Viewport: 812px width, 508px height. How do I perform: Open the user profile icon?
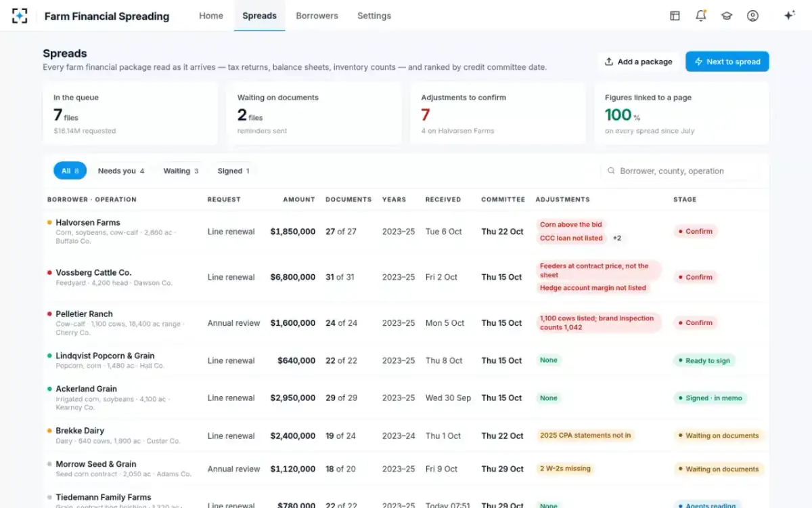pyautogui.click(x=752, y=16)
